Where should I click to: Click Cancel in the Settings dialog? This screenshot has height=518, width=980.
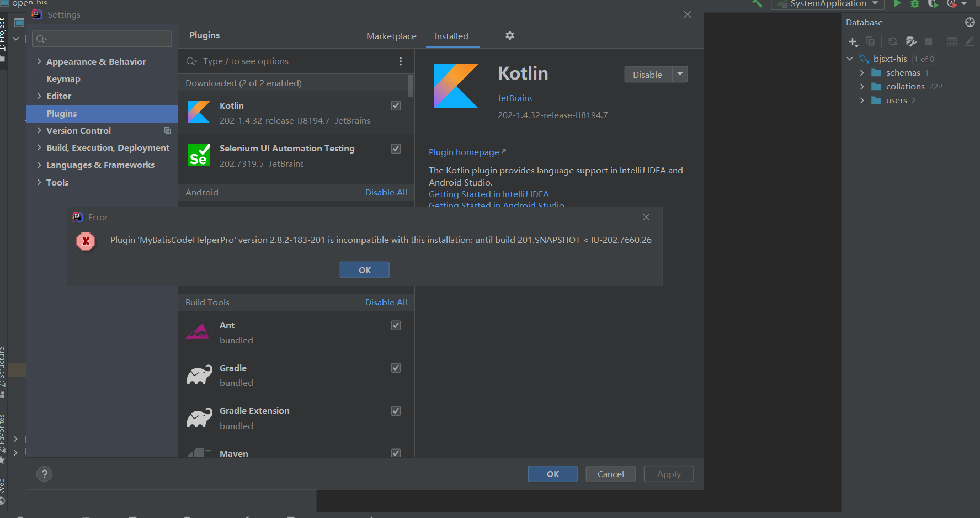tap(611, 474)
